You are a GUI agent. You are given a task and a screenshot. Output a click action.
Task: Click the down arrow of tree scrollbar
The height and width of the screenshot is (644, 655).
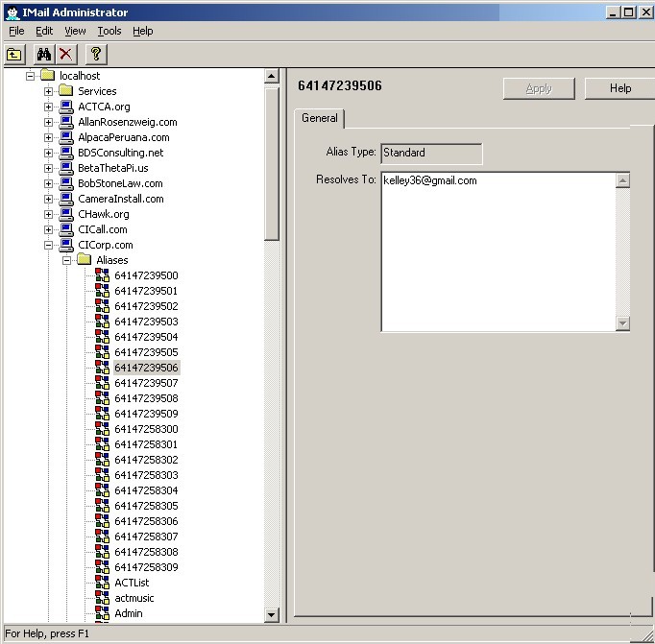[272, 614]
